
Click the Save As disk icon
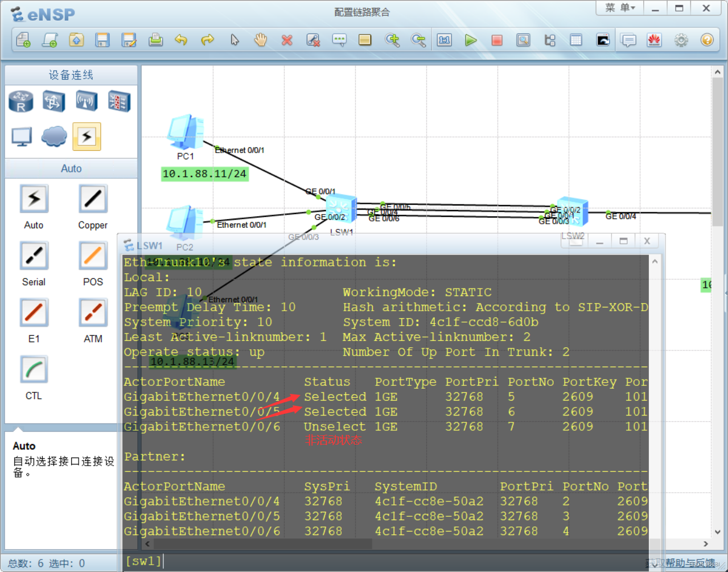tap(129, 40)
